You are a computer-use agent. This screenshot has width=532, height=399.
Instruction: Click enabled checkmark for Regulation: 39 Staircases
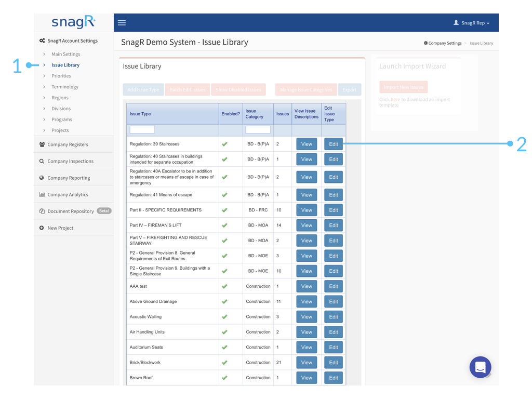point(224,144)
